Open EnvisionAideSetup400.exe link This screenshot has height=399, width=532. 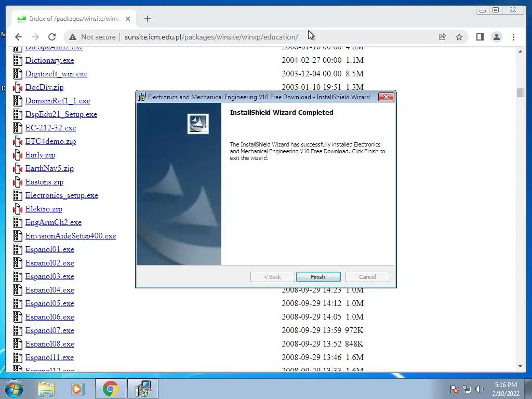(x=71, y=236)
